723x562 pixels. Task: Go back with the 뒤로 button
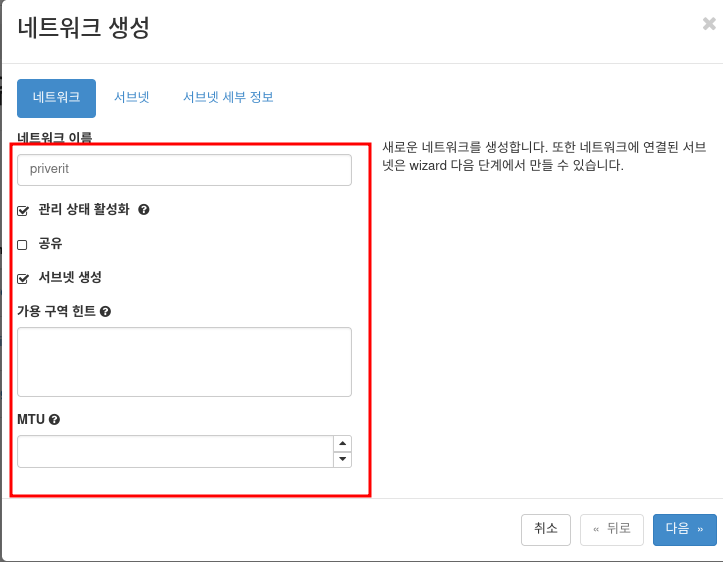(x=612, y=530)
